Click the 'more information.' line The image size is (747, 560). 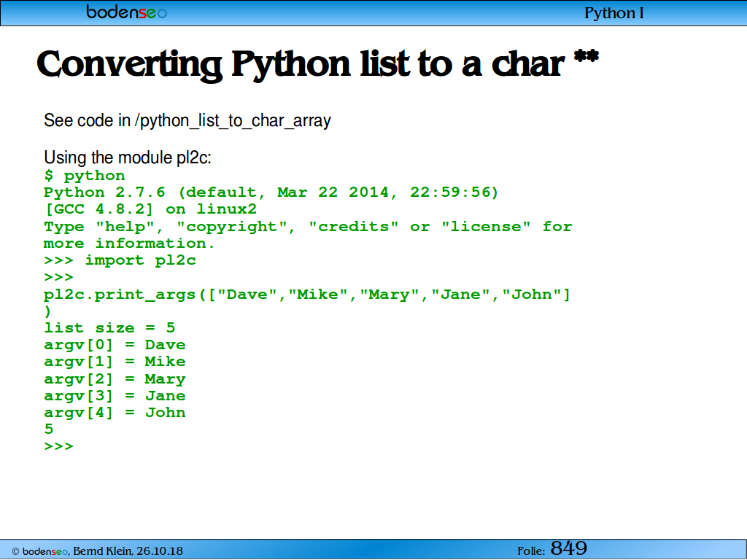(x=129, y=244)
